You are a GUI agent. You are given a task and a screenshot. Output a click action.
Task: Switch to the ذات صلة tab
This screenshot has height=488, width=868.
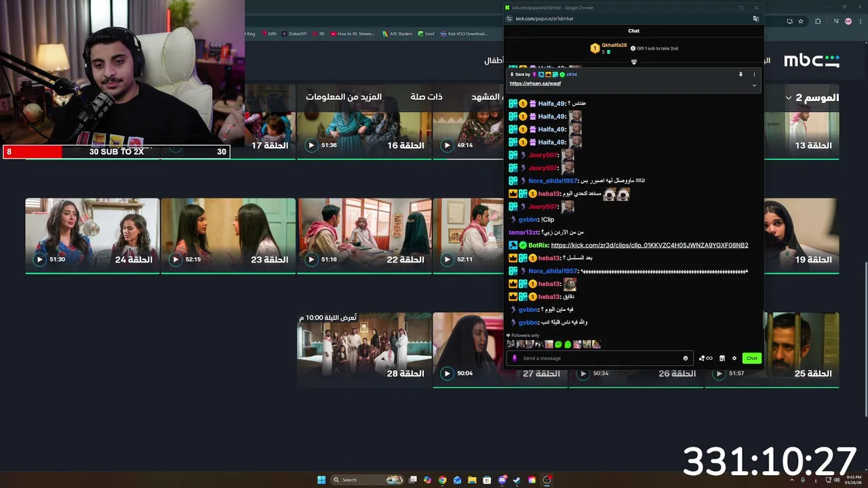click(427, 97)
